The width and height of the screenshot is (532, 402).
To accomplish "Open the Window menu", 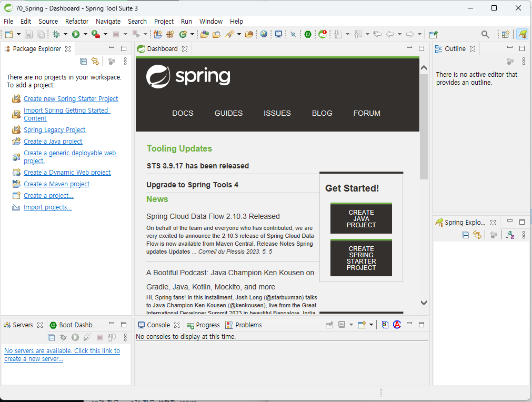I will [210, 22].
